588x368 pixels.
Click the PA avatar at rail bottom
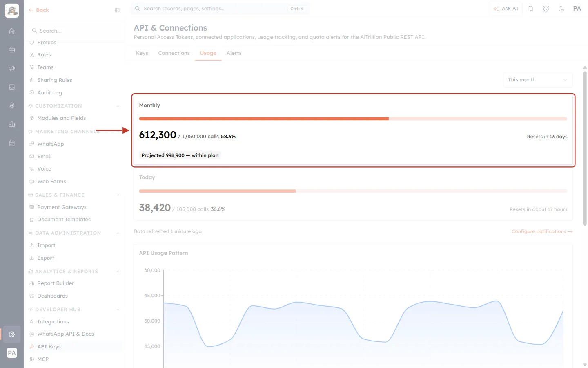tap(12, 353)
